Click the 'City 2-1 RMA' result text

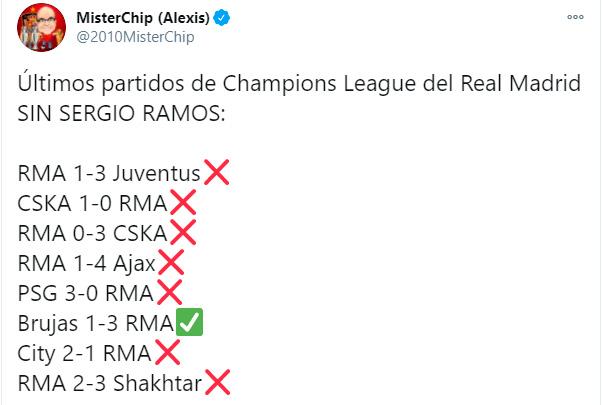(x=83, y=355)
